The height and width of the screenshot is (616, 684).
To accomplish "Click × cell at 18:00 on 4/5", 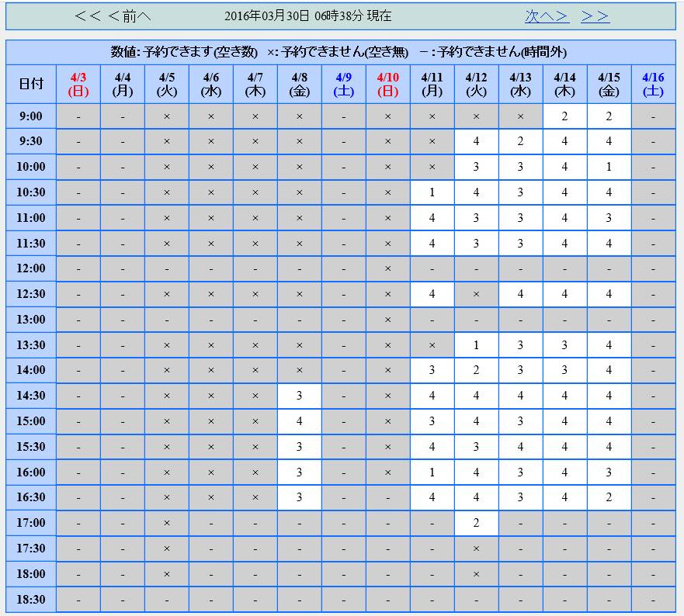I will click(x=167, y=574).
